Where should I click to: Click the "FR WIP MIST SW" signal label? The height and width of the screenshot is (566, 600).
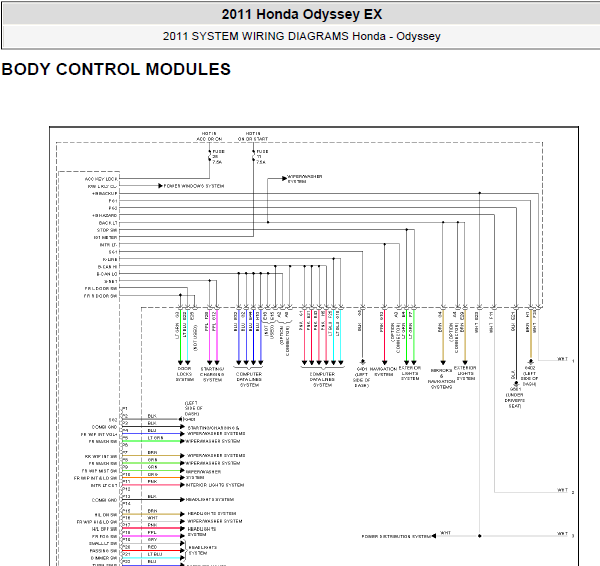[x=100, y=471]
